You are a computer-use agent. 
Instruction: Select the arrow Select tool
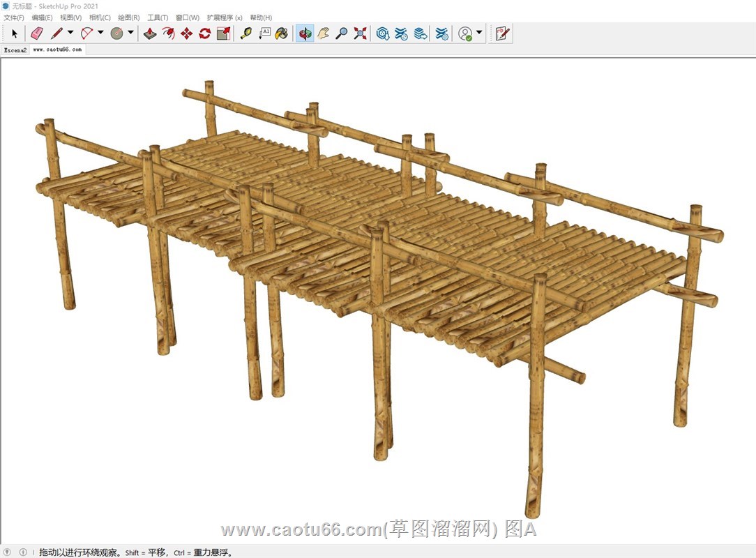point(15,33)
